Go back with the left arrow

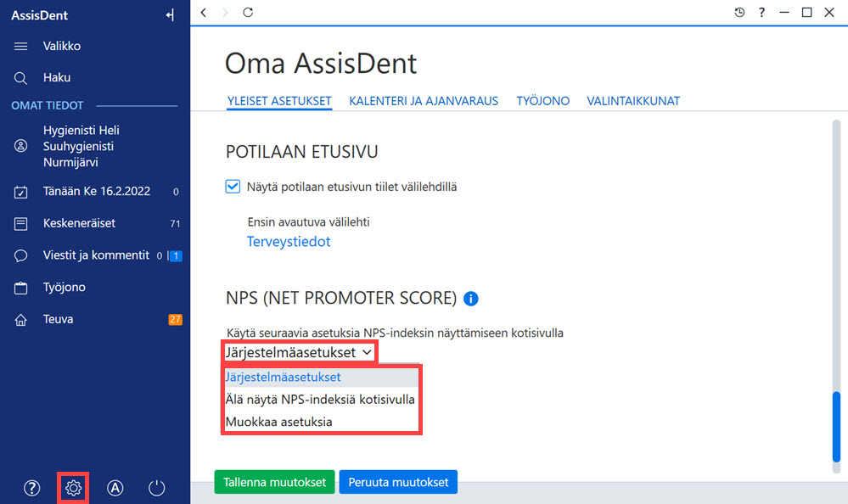(x=204, y=13)
